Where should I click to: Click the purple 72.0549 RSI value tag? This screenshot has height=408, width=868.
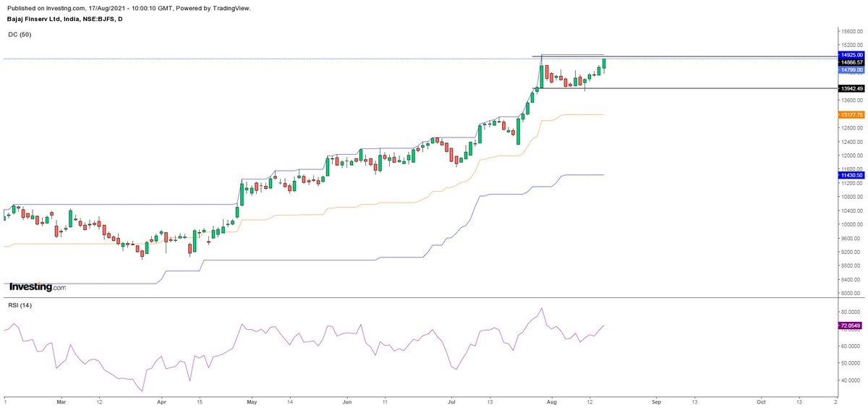[x=850, y=327]
